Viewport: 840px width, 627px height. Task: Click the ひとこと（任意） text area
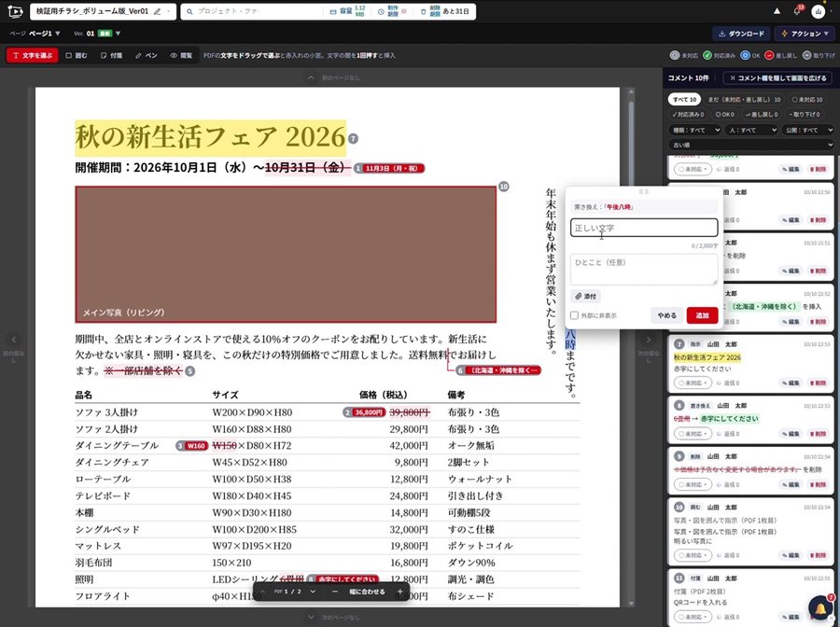click(x=644, y=270)
